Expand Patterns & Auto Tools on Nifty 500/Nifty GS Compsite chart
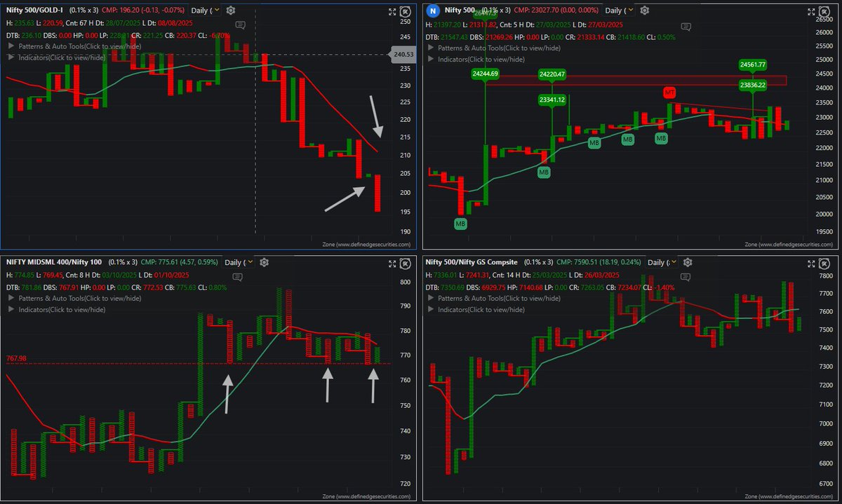Viewport: 842px width, 504px height. click(x=500, y=297)
